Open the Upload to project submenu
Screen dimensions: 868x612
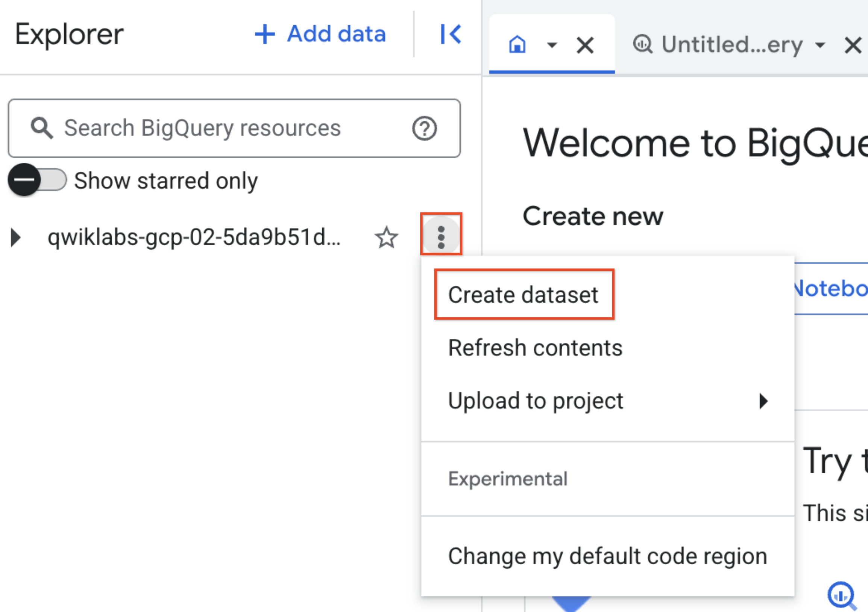click(608, 401)
